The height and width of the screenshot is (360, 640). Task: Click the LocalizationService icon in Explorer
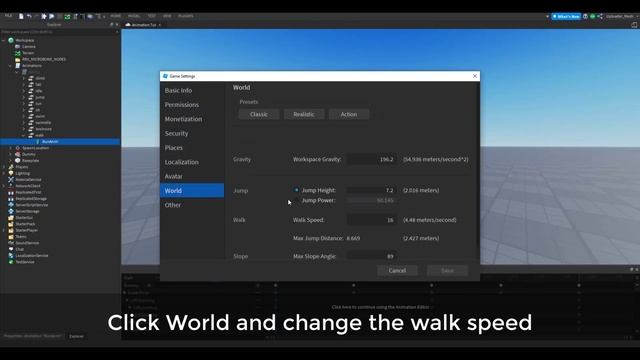tap(11, 256)
